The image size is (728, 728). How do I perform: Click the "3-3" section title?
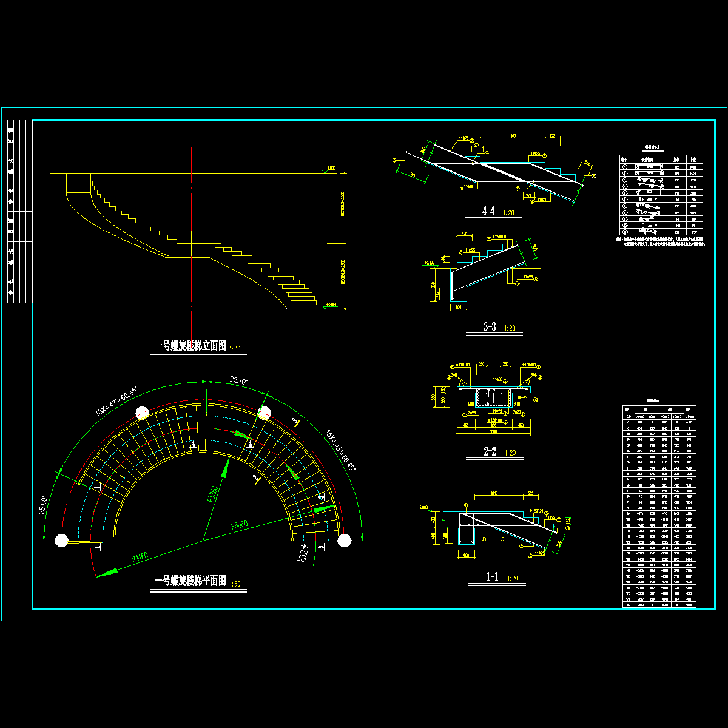point(490,327)
